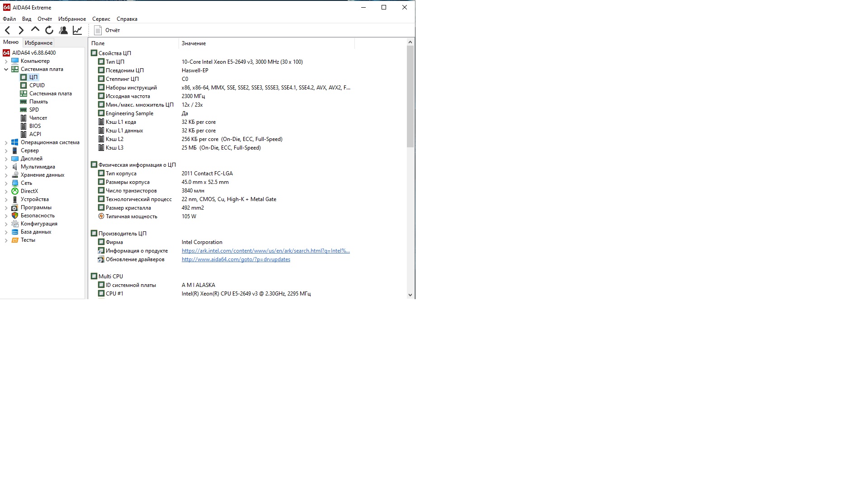
Task: Open the graph chart toolbar icon
Action: click(x=77, y=30)
